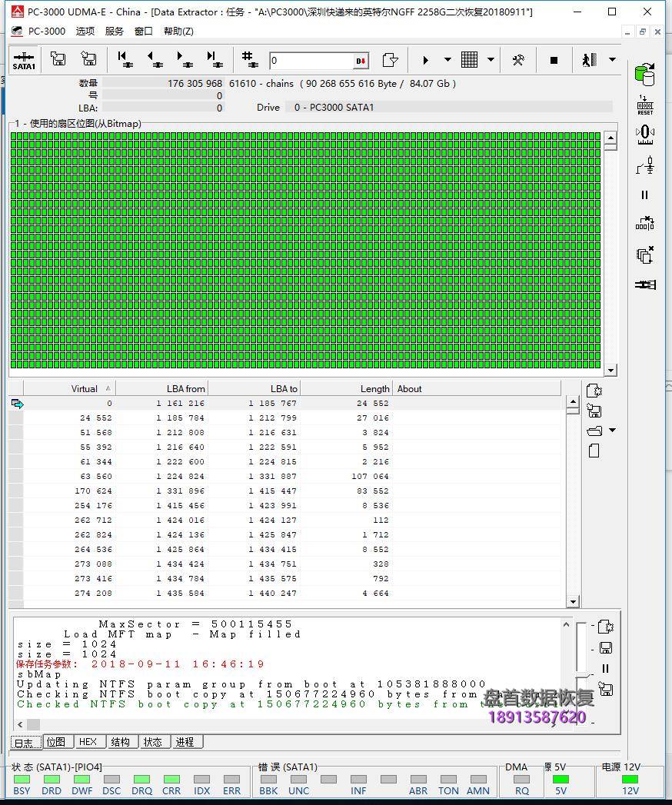This screenshot has height=805, width=672.
Task: Open the sector map grid icon
Action: tap(469, 60)
